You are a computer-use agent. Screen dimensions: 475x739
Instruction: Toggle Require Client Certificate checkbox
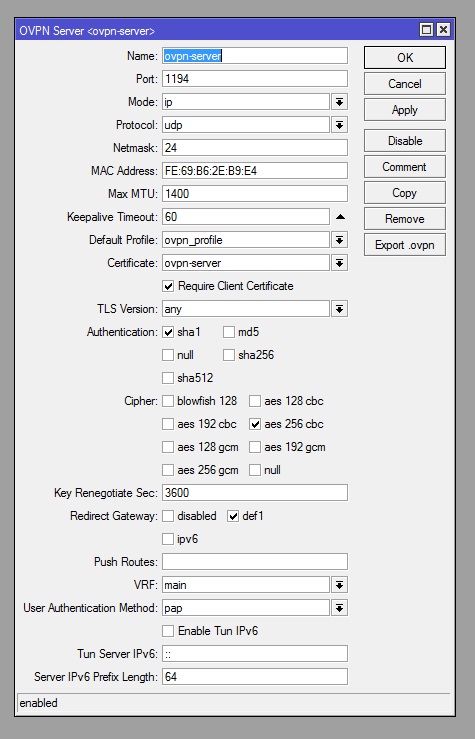(x=168, y=286)
